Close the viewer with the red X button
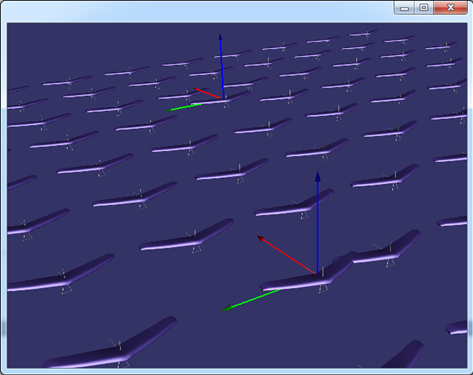This screenshot has width=473, height=375. 450,8
